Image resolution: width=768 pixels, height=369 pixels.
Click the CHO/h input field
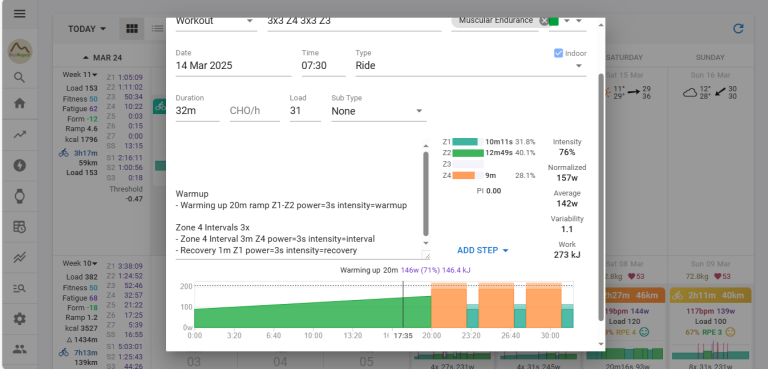pyautogui.click(x=254, y=111)
